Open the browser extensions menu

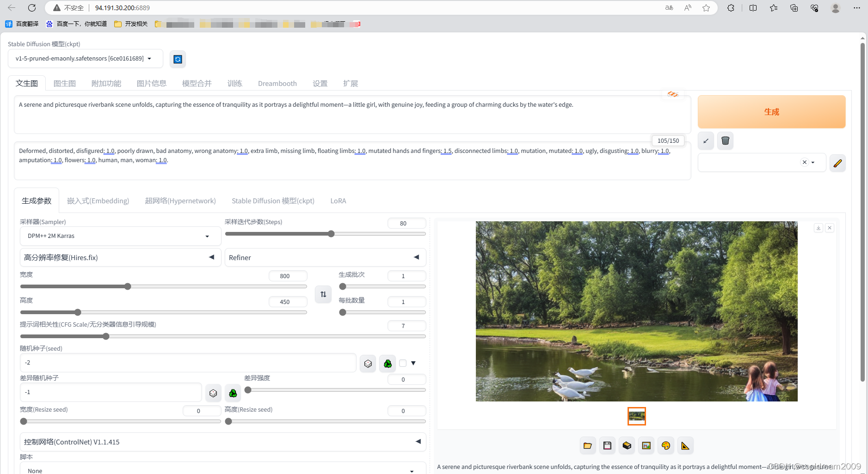coord(731,8)
